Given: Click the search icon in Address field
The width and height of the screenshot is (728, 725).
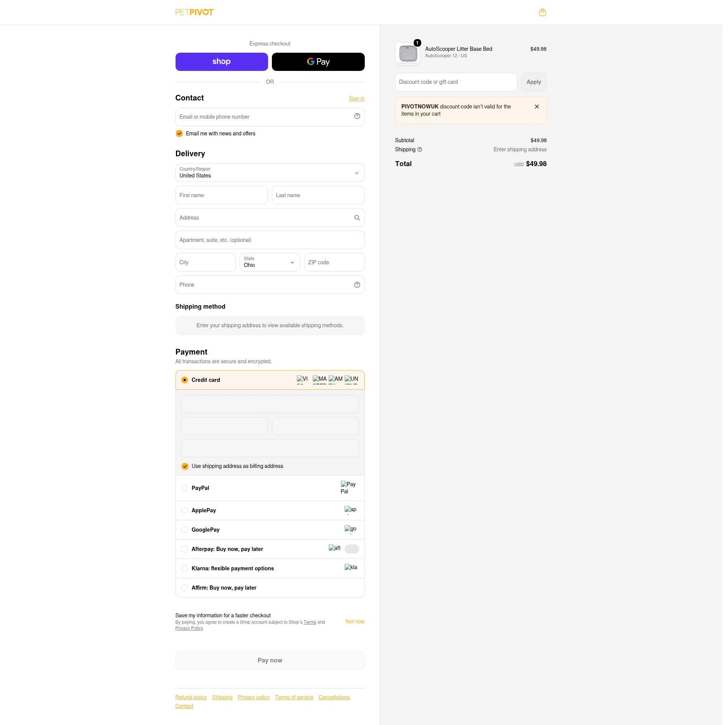Looking at the screenshot, I should click(x=357, y=218).
